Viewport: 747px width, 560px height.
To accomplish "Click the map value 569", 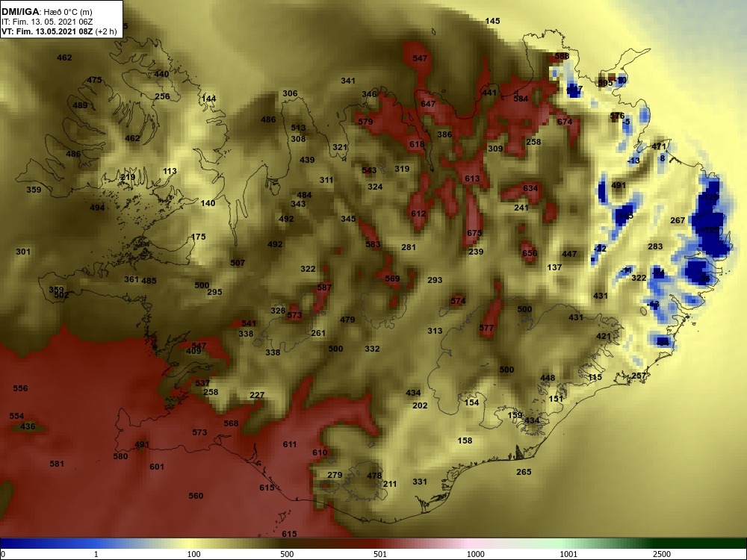I will (392, 279).
